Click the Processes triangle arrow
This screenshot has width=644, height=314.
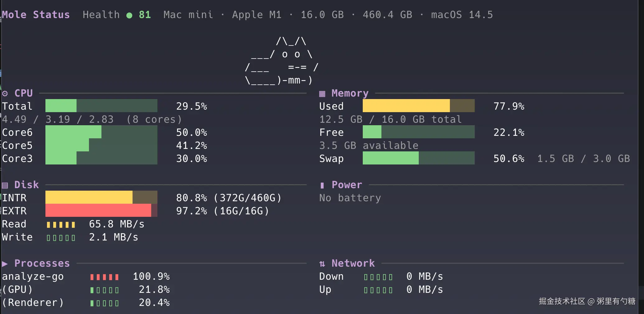click(x=5, y=264)
